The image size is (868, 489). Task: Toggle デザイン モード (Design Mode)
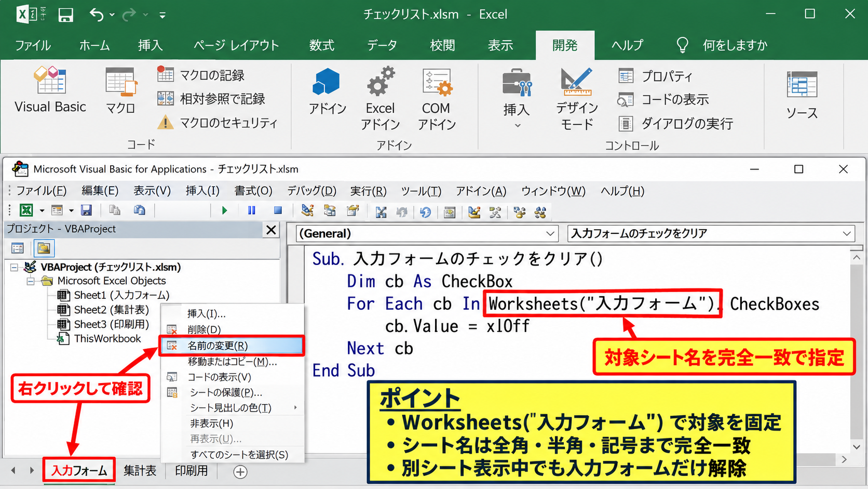tap(577, 98)
